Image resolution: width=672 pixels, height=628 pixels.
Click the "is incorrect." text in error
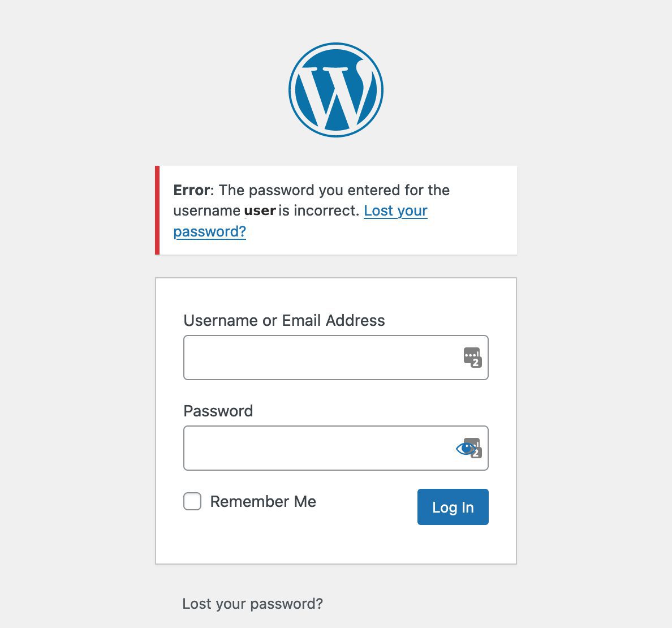pos(319,211)
